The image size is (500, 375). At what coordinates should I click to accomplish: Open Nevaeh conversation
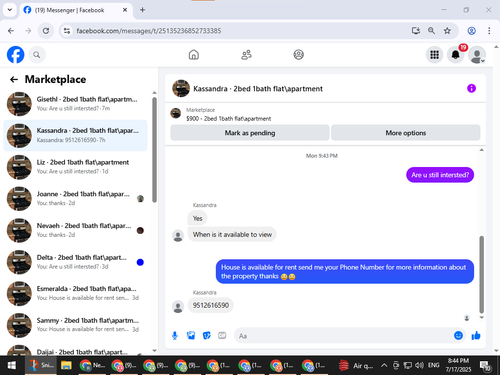pos(75,230)
